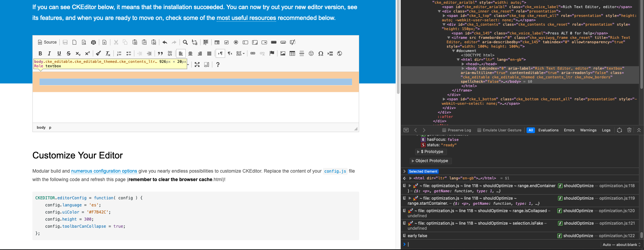Toggle Bold formatting
The image size is (644, 250).
[x=40, y=53]
